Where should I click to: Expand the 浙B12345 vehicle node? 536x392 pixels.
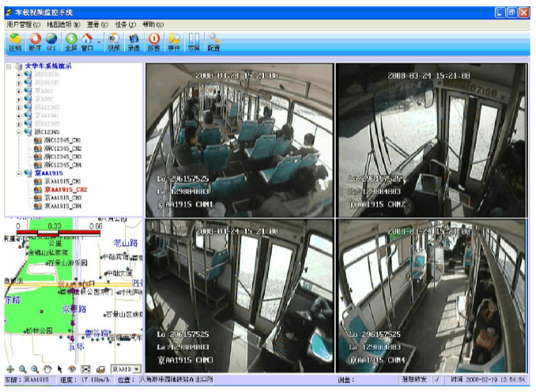point(19,124)
